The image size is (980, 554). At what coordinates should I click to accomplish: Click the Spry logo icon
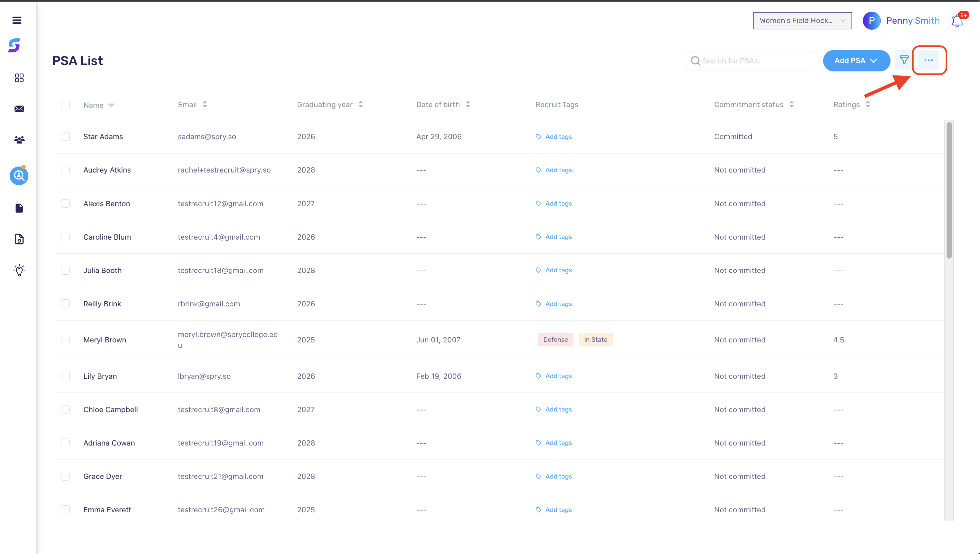[14, 45]
